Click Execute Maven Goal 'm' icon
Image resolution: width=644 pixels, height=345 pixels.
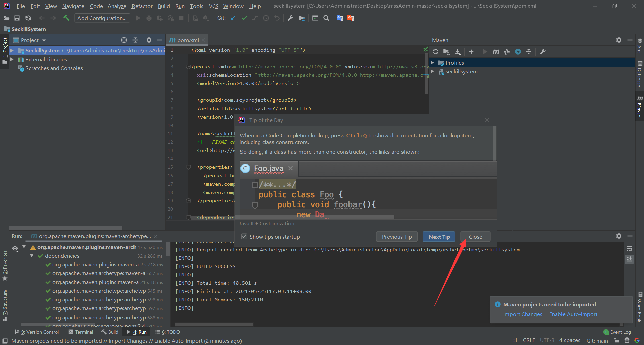tap(496, 52)
